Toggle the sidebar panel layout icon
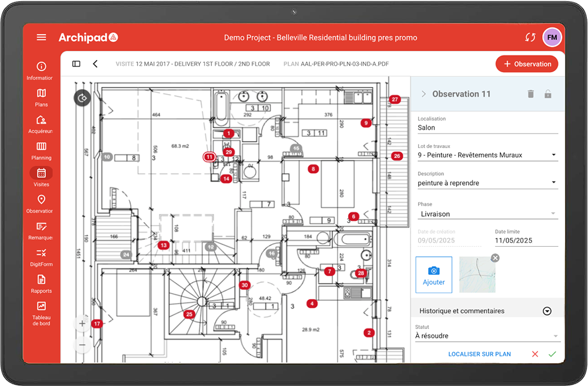Image resolution: width=588 pixels, height=386 pixels. click(x=76, y=64)
